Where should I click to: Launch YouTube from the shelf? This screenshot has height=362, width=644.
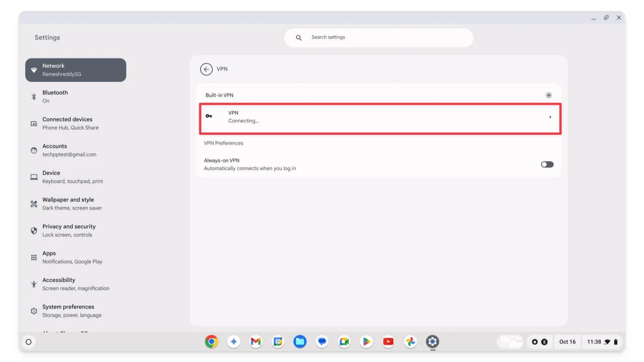point(388,342)
